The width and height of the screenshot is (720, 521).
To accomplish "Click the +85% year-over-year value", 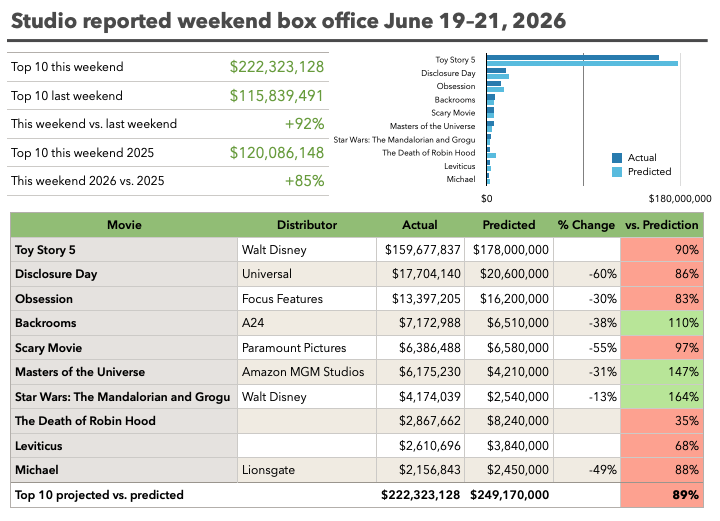I will tap(304, 181).
